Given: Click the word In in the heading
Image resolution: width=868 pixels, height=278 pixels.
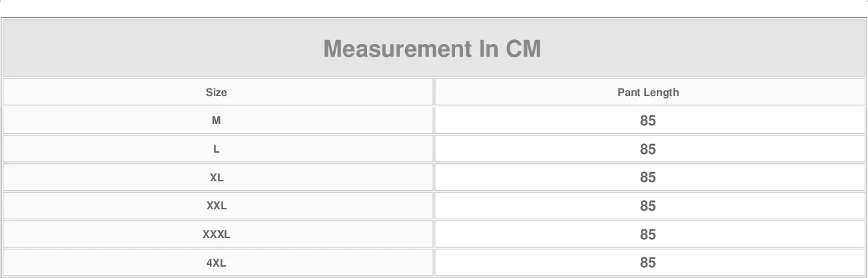Looking at the screenshot, I should pyautogui.click(x=488, y=49).
